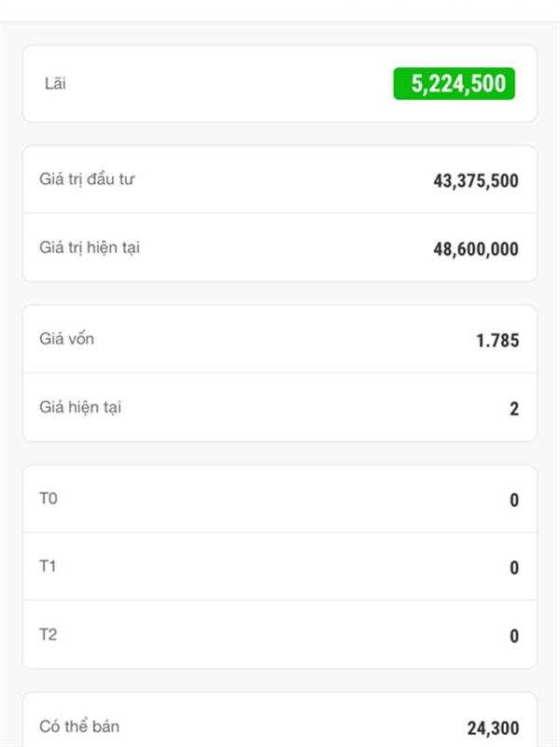The image size is (560, 747).
Task: Select the Giá hiện tại row
Action: tap(280, 407)
